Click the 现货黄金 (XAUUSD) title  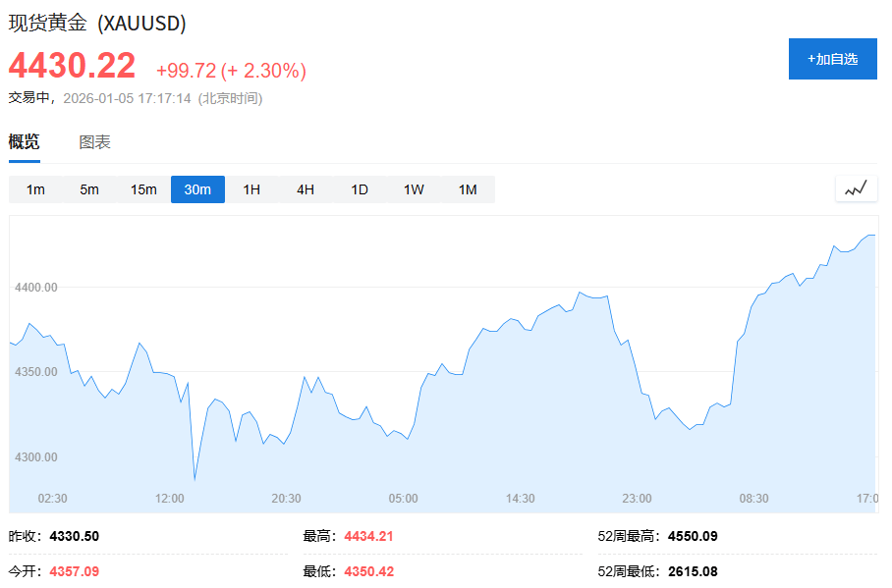tap(97, 23)
